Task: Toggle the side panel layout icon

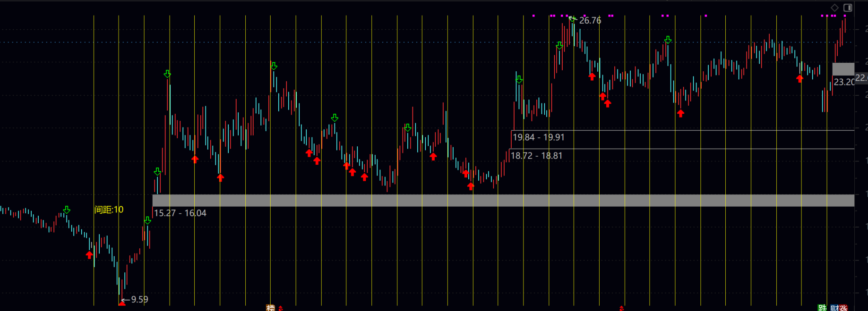Action: pos(848,8)
